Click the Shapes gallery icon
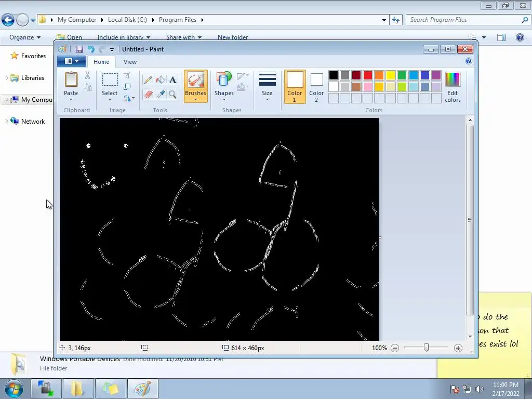Screen dimensions: 532x399 click(x=224, y=79)
